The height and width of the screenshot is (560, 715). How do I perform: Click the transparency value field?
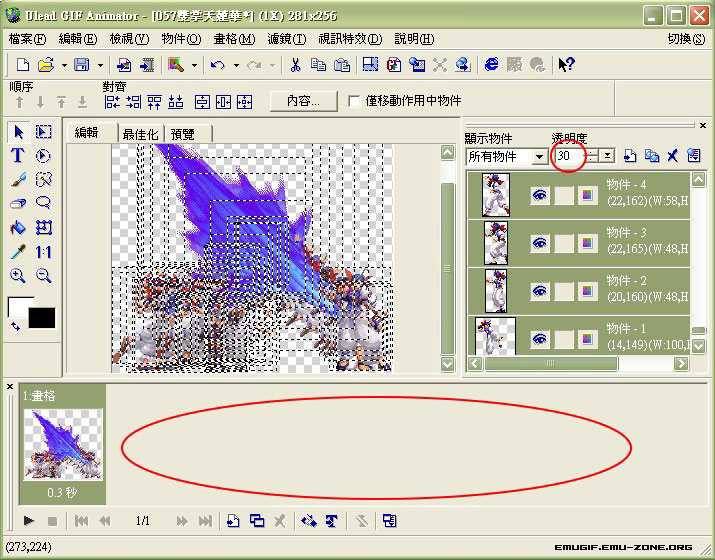570,156
